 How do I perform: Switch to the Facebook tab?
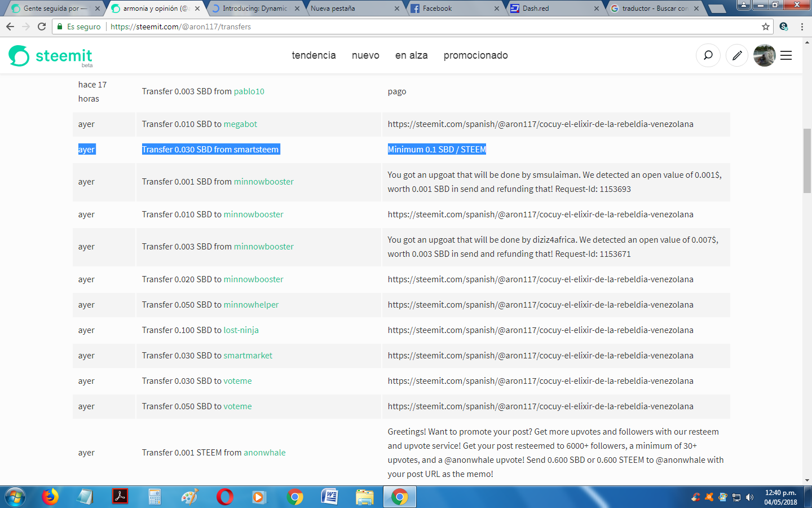point(454,8)
